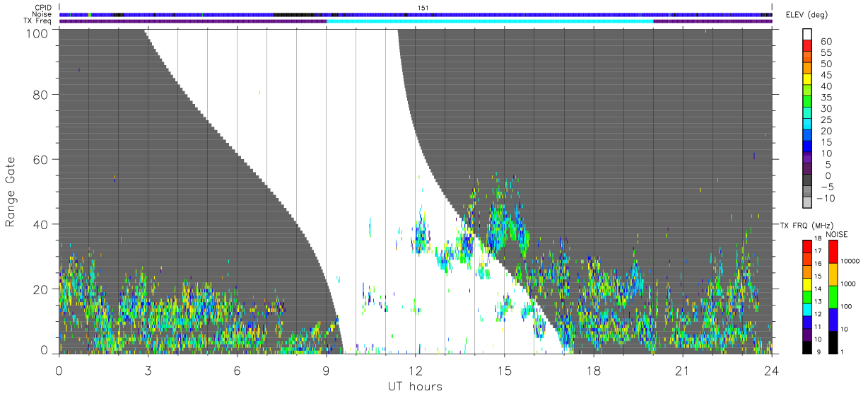868x401 pixels.
Task: Click the 6 tick on the UT hours axis
Action: tap(237, 370)
